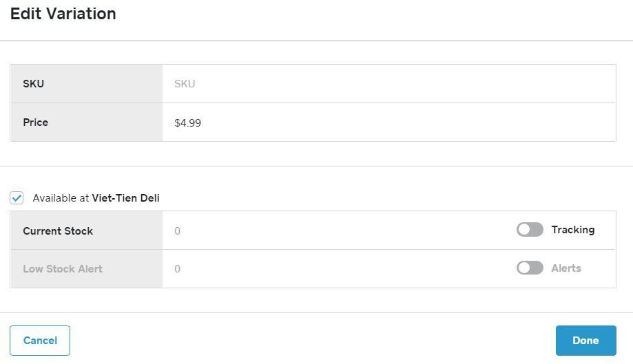Uncheck the Available at Viet-Tien Deli checkbox
633x364 pixels.
(x=17, y=198)
